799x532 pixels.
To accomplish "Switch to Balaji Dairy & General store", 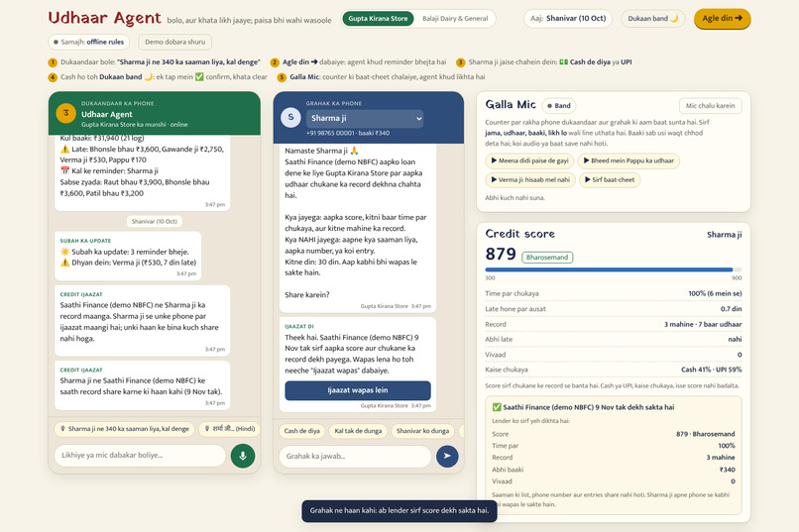I will [455, 18].
